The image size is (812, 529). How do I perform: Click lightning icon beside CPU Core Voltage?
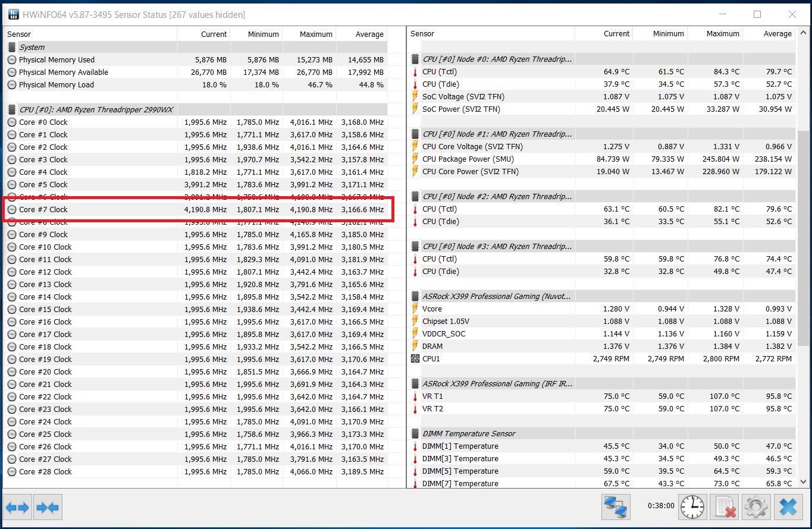click(415, 146)
